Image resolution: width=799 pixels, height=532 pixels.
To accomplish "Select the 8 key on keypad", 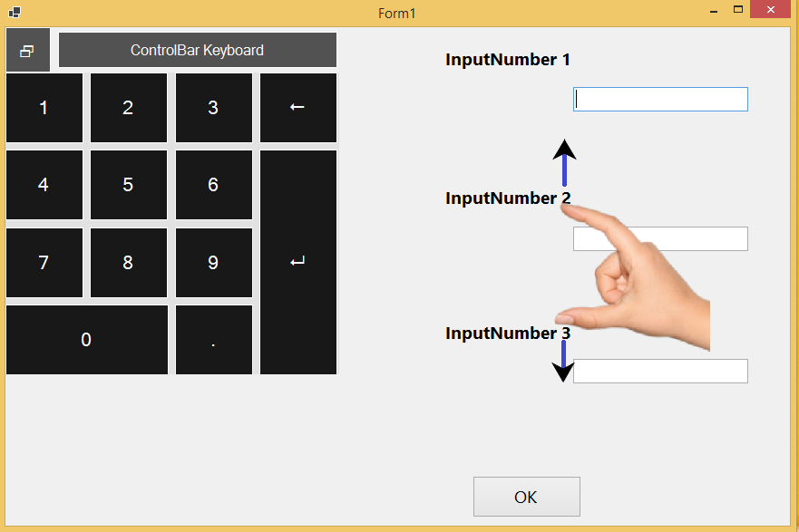I will [128, 263].
